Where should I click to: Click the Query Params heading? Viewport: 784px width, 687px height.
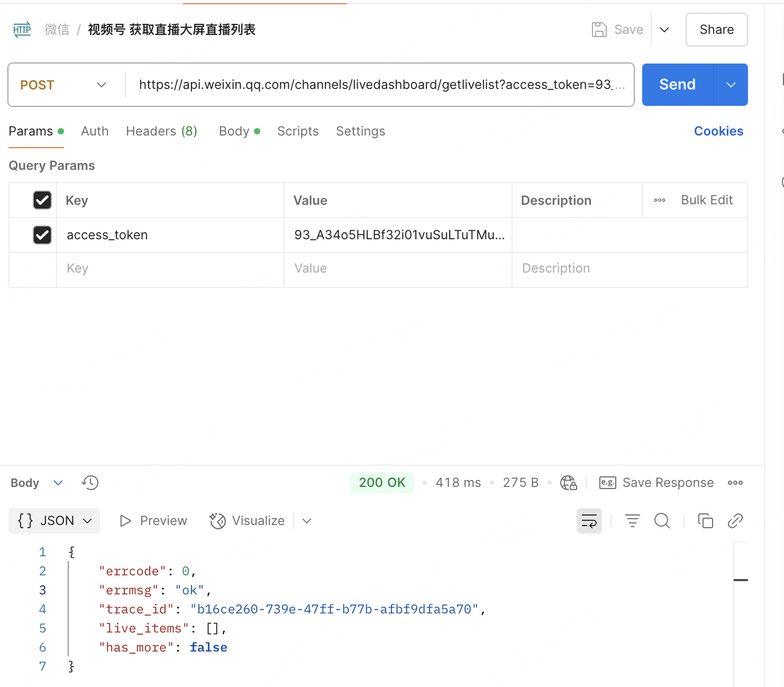point(52,166)
